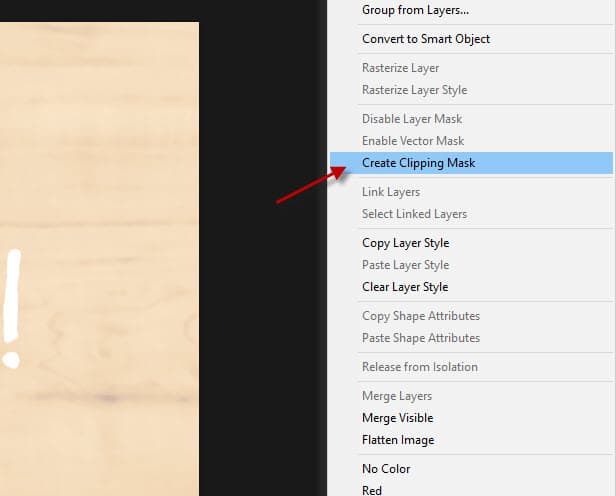This screenshot has height=496, width=616.
Task: Click Rasterize Layer Style option
Action: click(414, 90)
